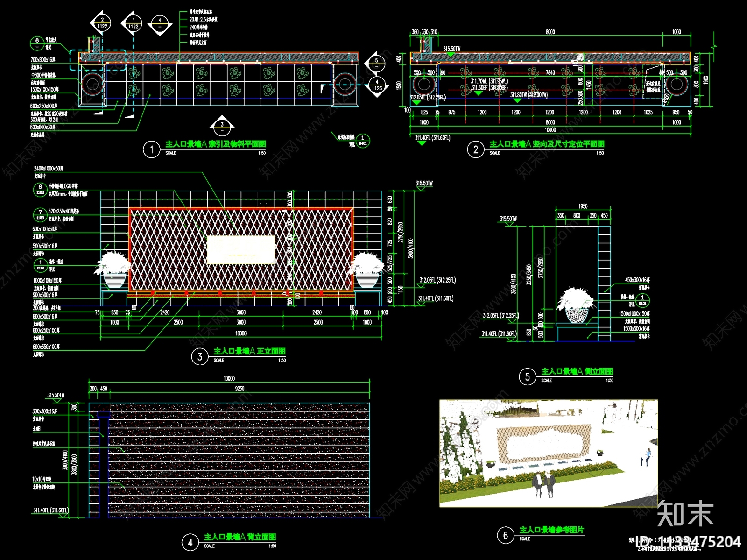This screenshot has width=747, height=560.
Task: Select 450x300x16 material note on side elevation
Action: [x=637, y=280]
